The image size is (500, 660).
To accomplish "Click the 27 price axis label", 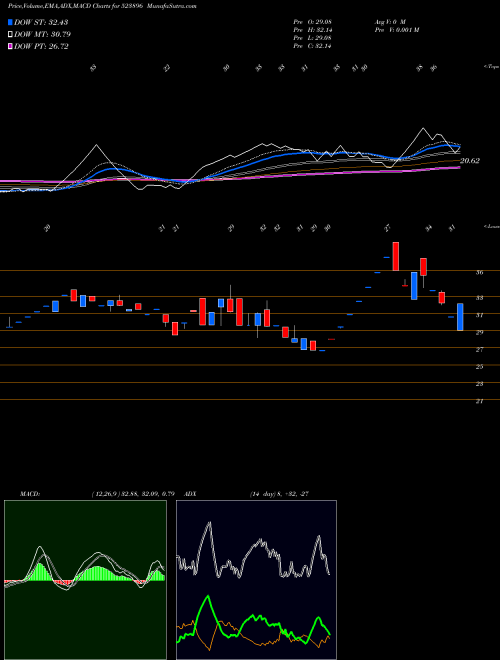I will click(x=479, y=349).
